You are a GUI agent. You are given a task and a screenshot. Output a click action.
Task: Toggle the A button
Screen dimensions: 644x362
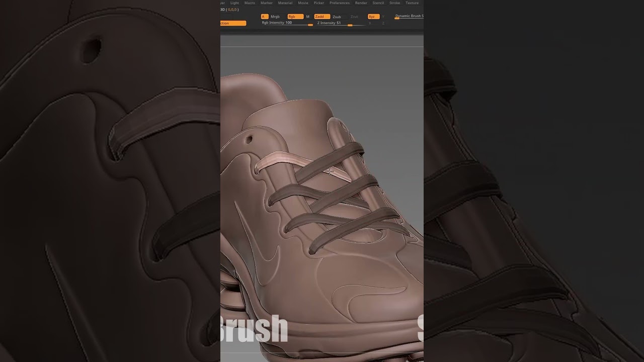[x=265, y=17]
